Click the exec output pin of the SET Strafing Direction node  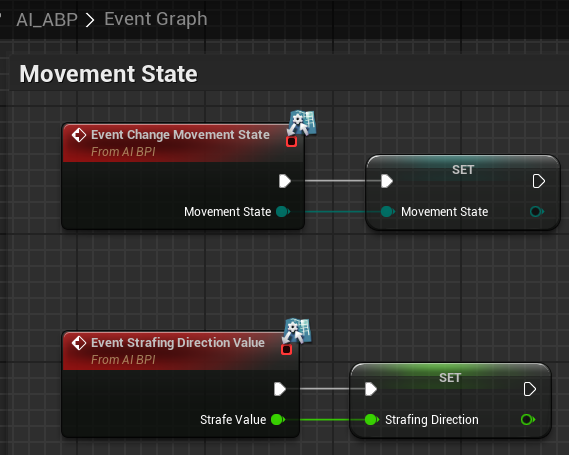[530, 389]
